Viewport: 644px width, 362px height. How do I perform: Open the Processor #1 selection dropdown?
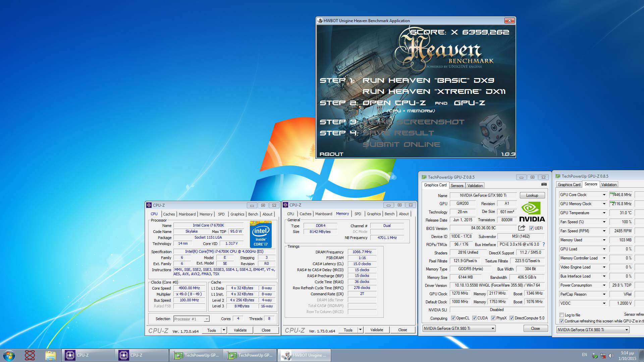click(x=207, y=319)
